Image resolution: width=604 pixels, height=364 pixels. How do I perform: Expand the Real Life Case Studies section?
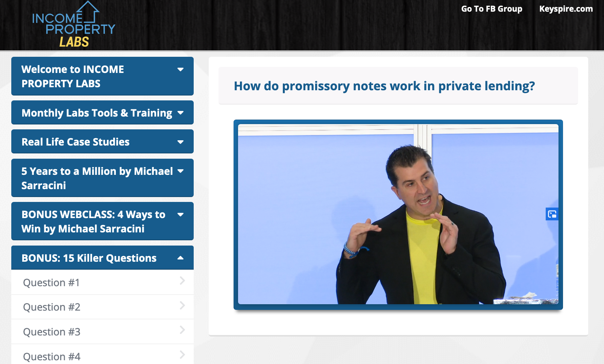102,142
